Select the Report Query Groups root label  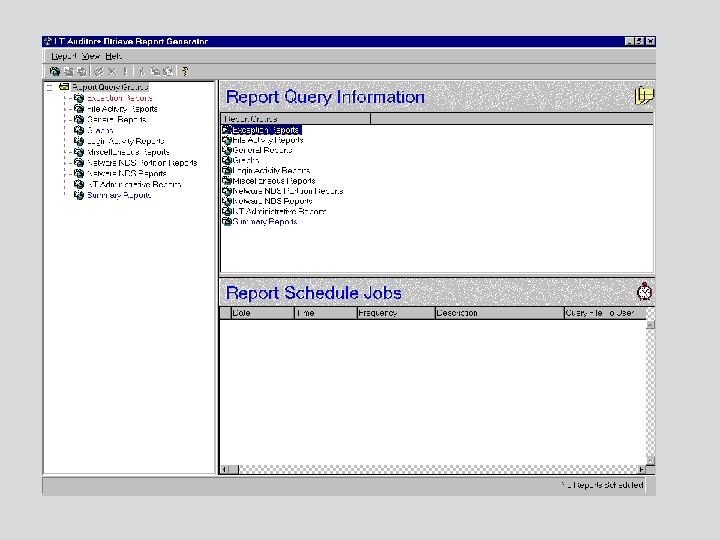110,87
